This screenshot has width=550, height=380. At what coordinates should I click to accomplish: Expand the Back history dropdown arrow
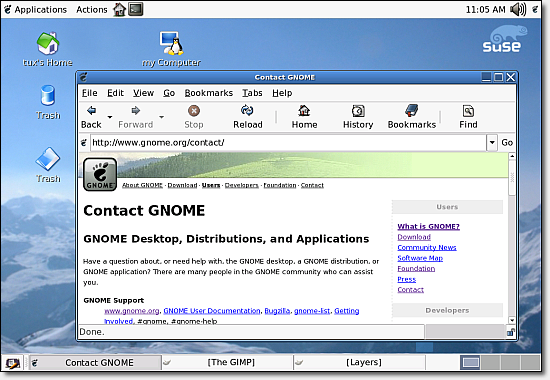coord(110,117)
